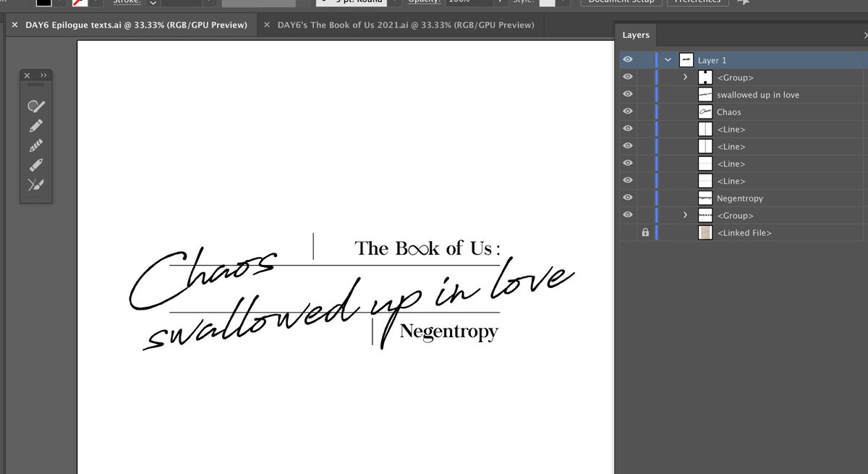The image size is (868, 474).
Task: Close the floating pencil tools panel
Action: (27, 75)
